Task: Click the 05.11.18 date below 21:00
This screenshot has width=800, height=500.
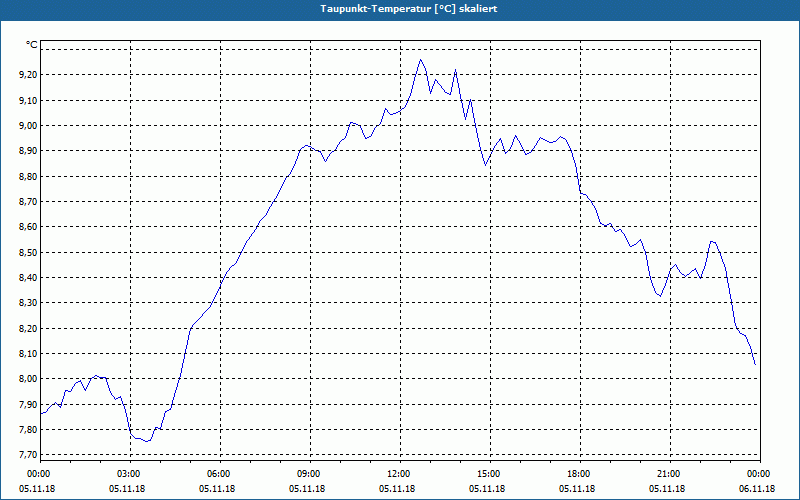Action: coord(667,489)
